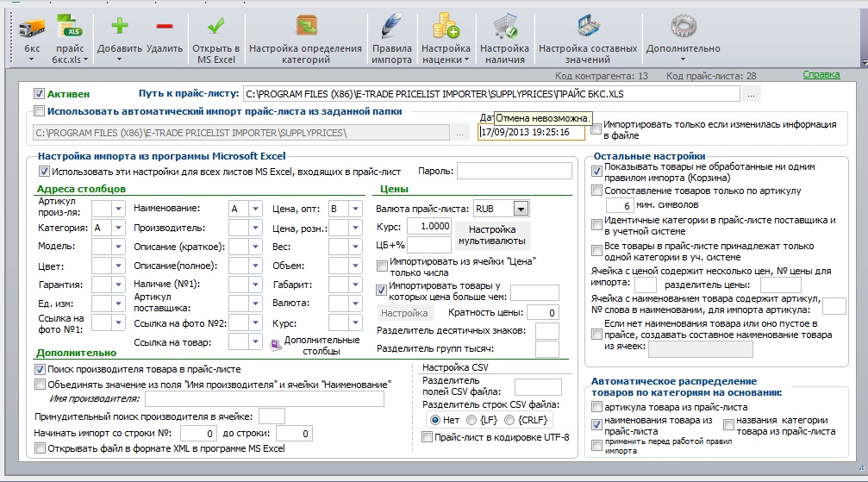Open Валюта прайс-листа RUB dropdown
The height and width of the screenshot is (482, 868).
pyautogui.click(x=521, y=209)
